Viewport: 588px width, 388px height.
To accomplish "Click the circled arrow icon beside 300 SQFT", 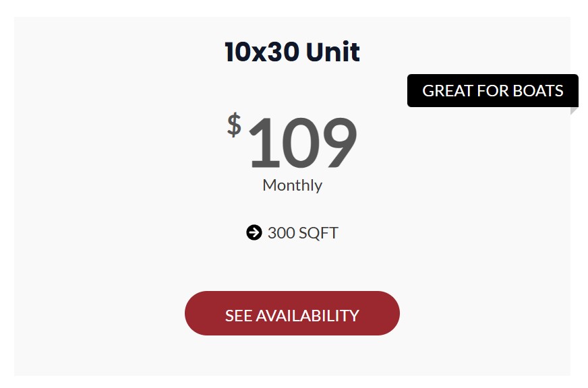I will click(x=254, y=232).
